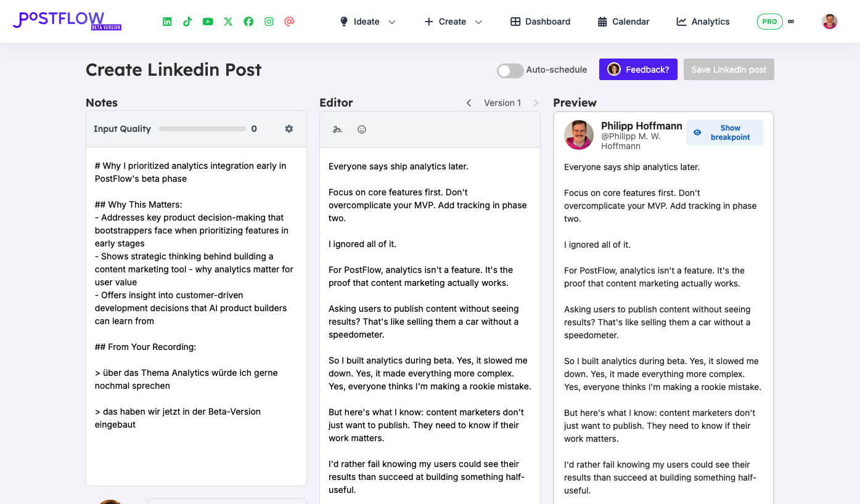Viewport: 860px width, 504px height.
Task: Click the Feedback? button
Action: (638, 69)
